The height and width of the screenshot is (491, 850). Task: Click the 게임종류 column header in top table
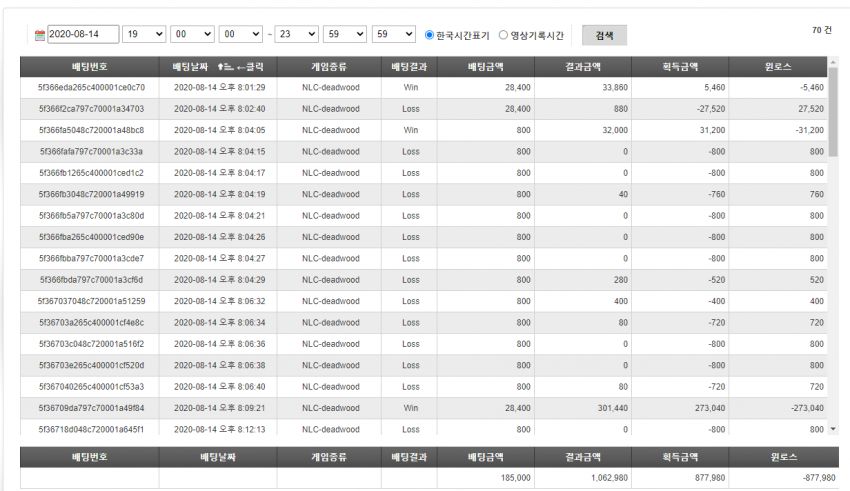(x=329, y=67)
